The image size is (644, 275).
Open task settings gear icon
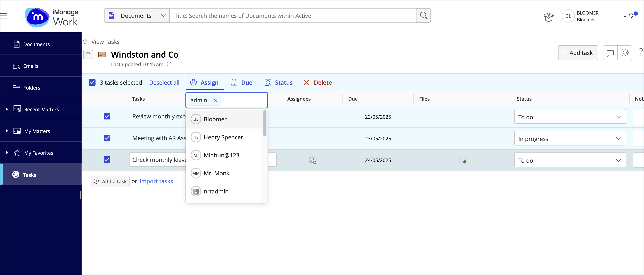coord(625,53)
